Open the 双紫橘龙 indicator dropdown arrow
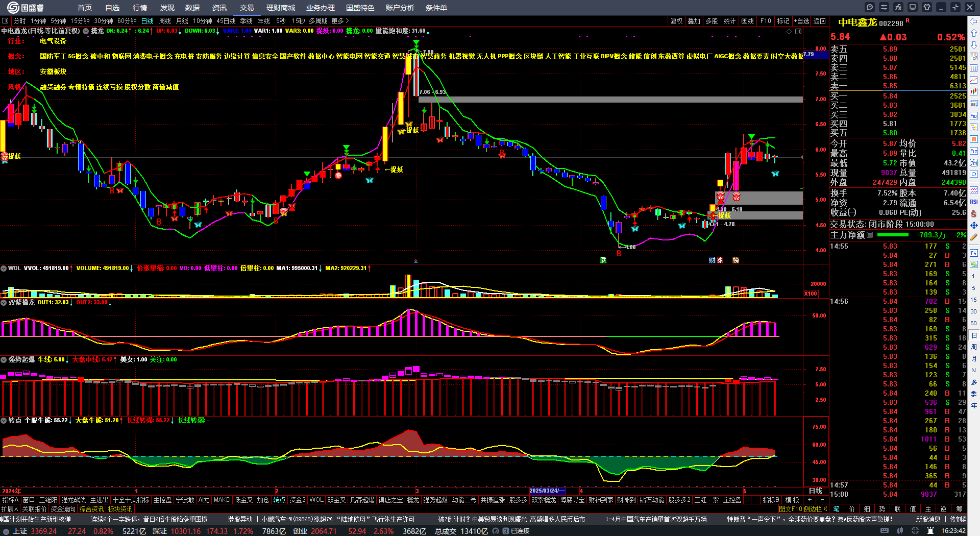 click(x=4, y=303)
